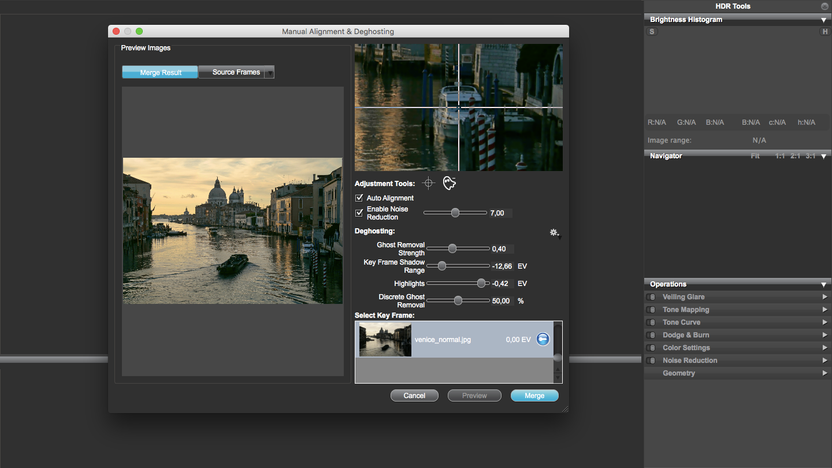Switch to the Merge Result tab
The image size is (832, 468).
tap(160, 72)
